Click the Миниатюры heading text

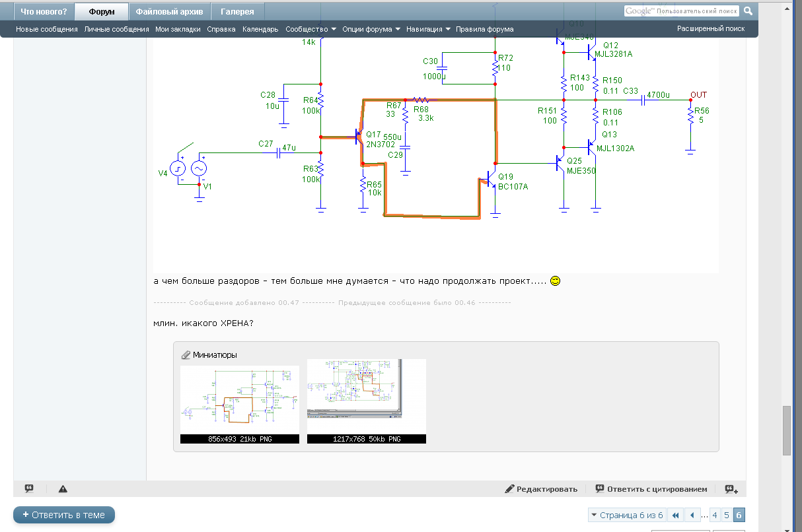(215, 354)
